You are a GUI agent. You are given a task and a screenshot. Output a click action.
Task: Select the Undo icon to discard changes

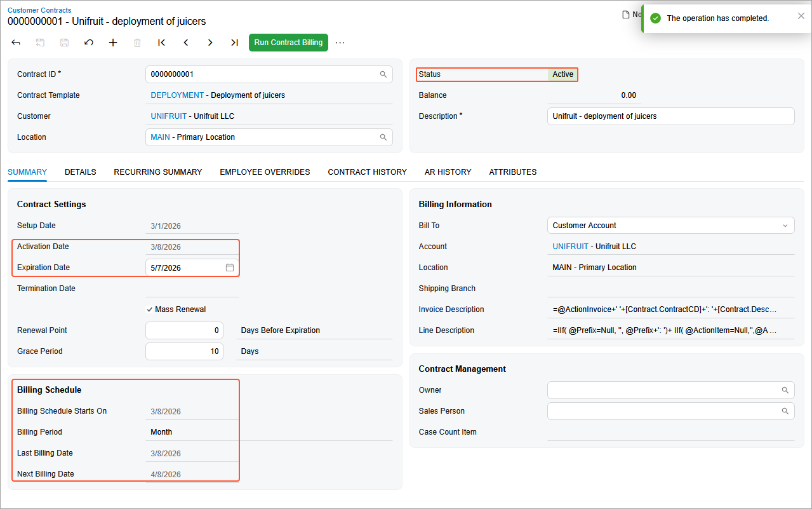88,43
